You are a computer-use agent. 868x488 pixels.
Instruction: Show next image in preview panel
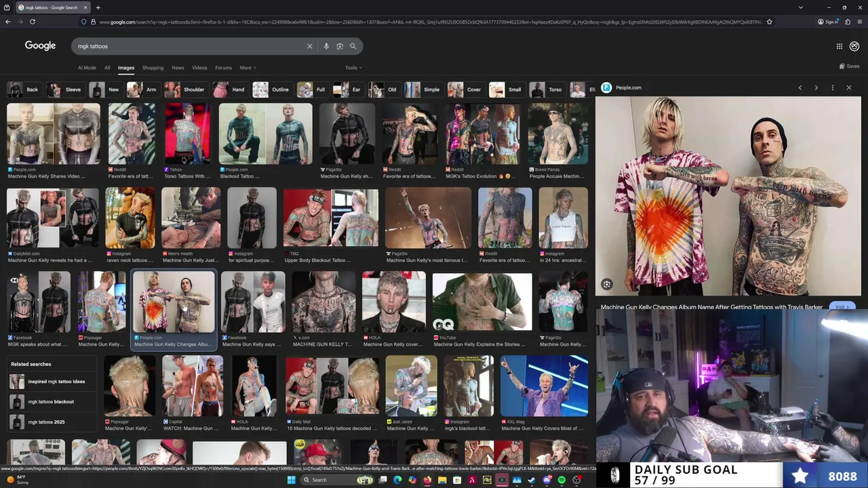tap(816, 87)
